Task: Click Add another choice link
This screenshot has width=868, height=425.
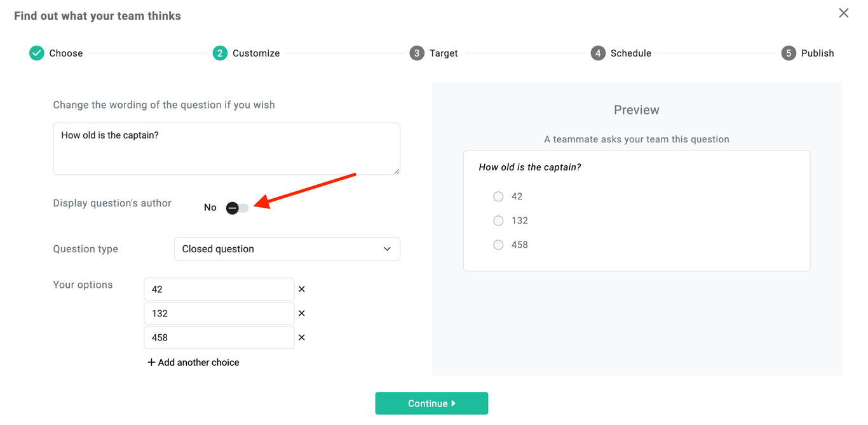Action: (x=193, y=362)
